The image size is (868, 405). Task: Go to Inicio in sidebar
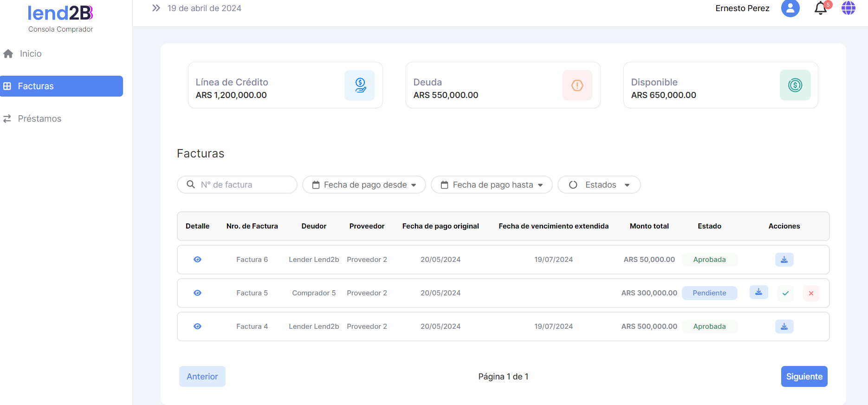[x=31, y=54]
